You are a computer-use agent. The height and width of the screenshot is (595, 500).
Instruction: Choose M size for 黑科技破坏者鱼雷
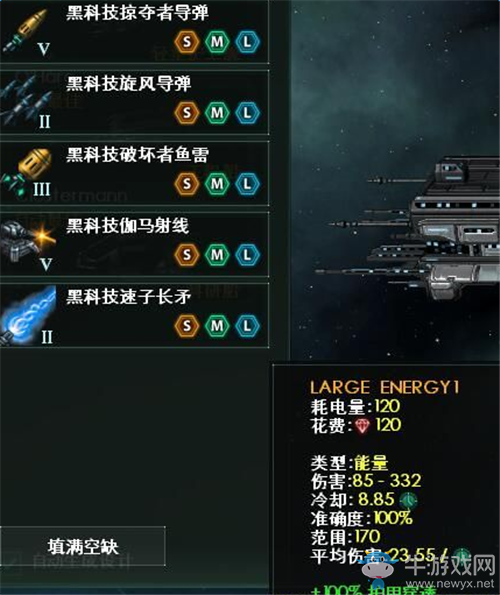tap(217, 184)
